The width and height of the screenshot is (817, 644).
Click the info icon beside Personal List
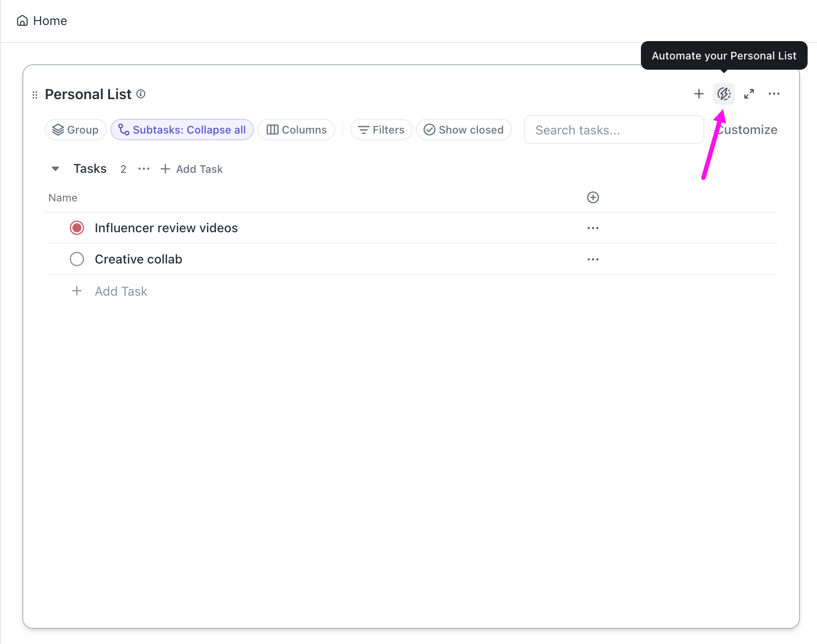141,94
